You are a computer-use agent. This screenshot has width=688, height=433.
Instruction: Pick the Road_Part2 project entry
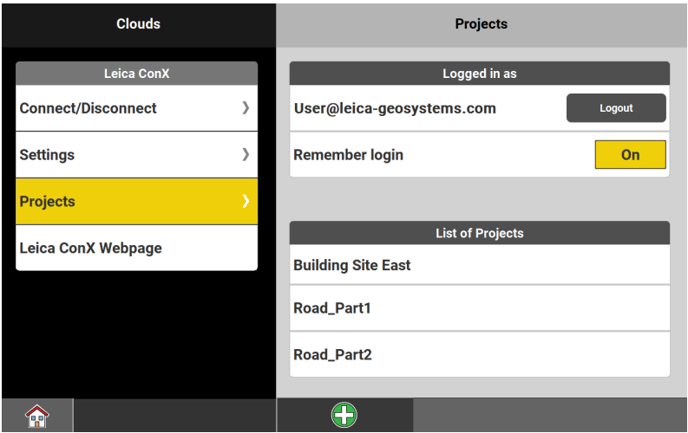(332, 354)
